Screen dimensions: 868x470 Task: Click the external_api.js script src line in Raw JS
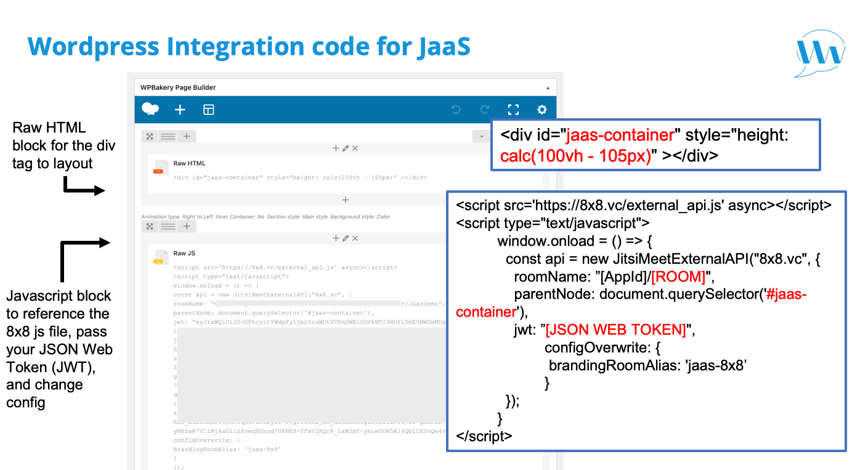click(x=285, y=267)
